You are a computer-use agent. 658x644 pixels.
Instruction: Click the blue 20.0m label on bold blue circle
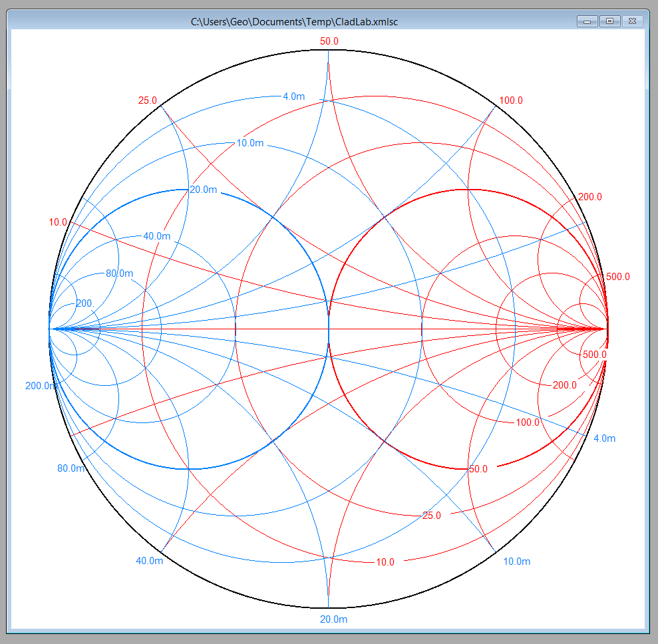tap(204, 190)
